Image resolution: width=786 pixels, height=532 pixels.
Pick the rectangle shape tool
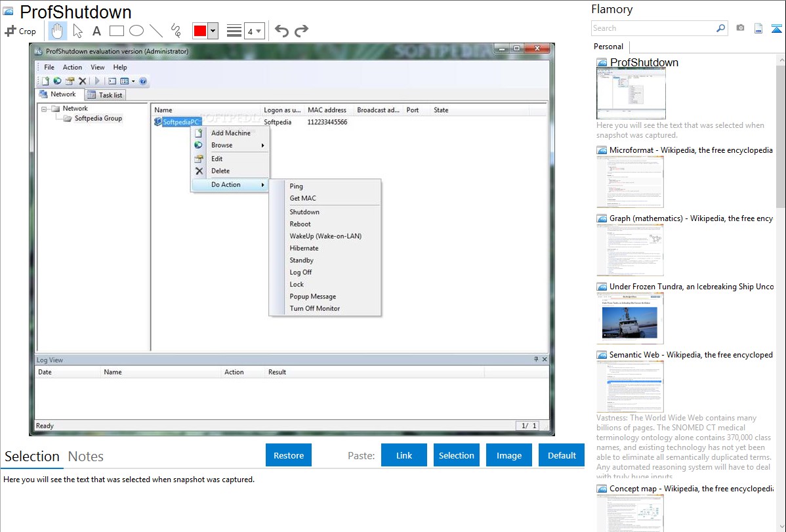click(117, 31)
